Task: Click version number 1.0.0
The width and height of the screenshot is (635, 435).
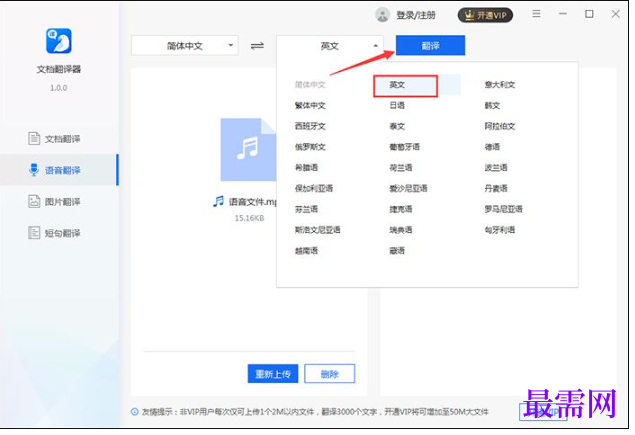Action: [59, 88]
